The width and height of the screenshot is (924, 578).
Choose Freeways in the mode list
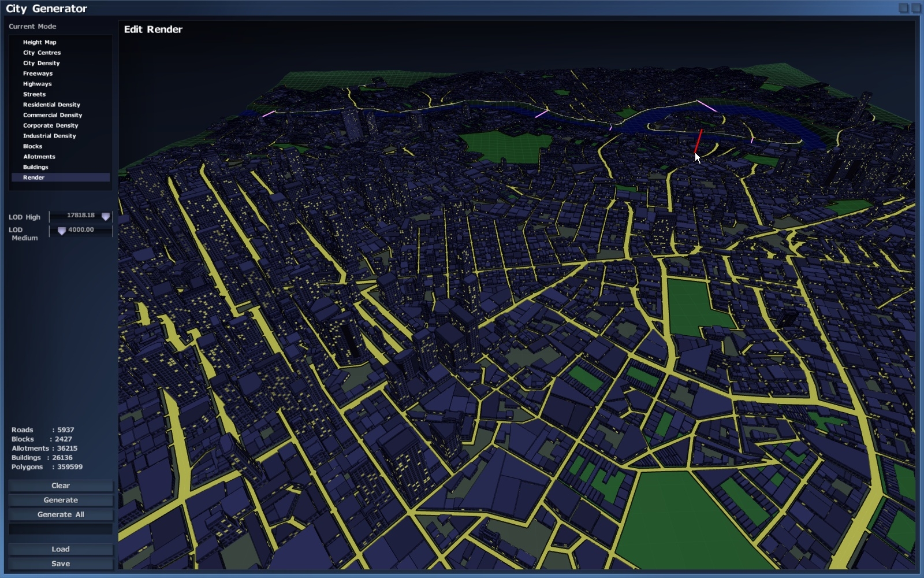pos(38,73)
